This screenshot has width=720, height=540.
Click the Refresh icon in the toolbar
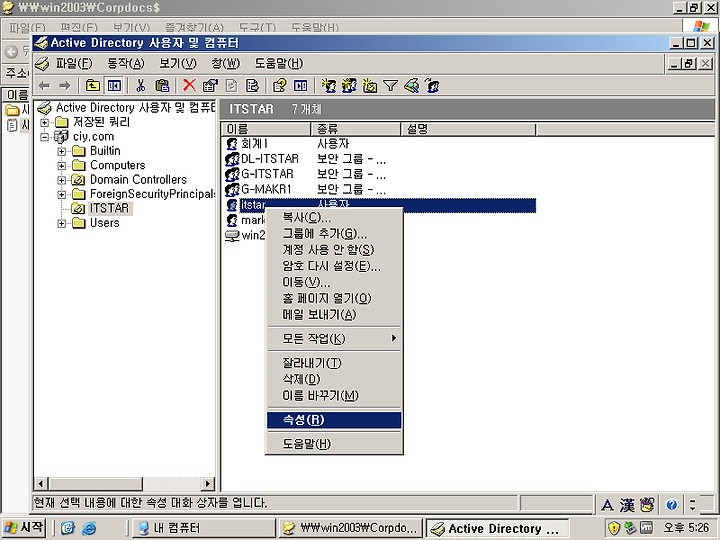(x=231, y=85)
